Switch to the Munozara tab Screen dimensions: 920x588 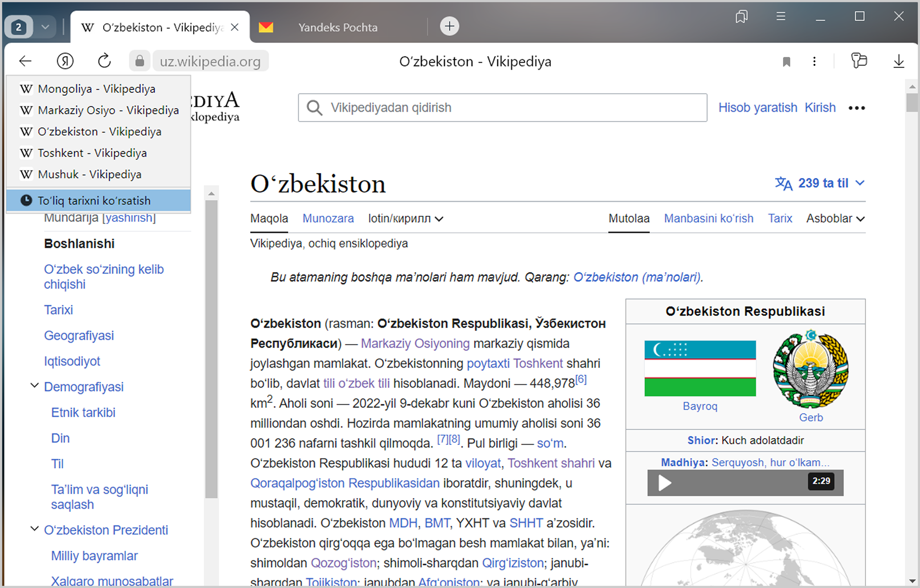coord(328,218)
